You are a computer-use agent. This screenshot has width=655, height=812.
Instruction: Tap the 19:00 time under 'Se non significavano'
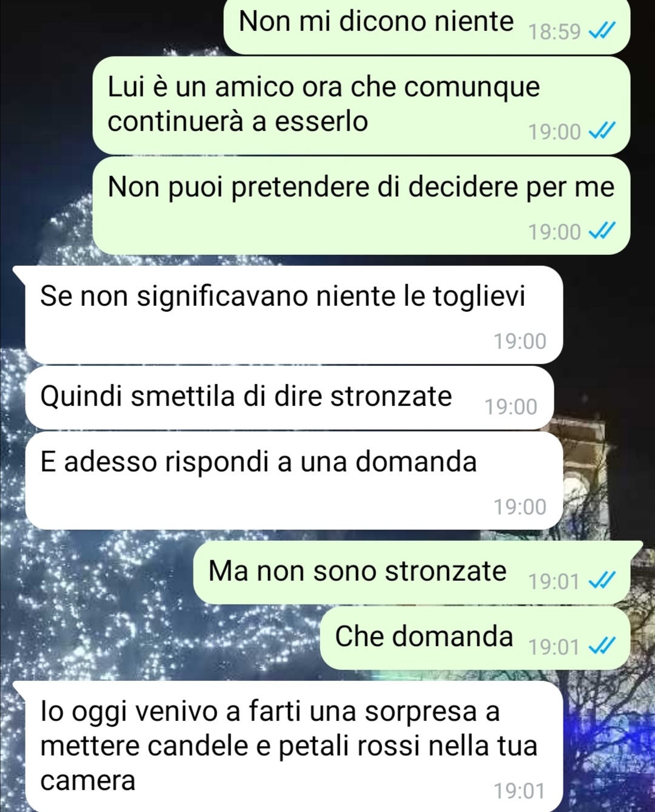pyautogui.click(x=520, y=342)
